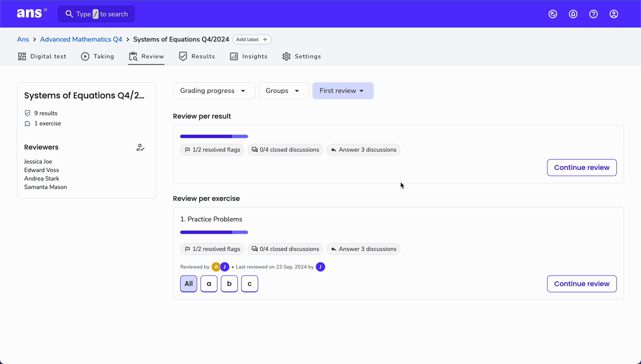Switch to the Digital test tab

[42, 57]
